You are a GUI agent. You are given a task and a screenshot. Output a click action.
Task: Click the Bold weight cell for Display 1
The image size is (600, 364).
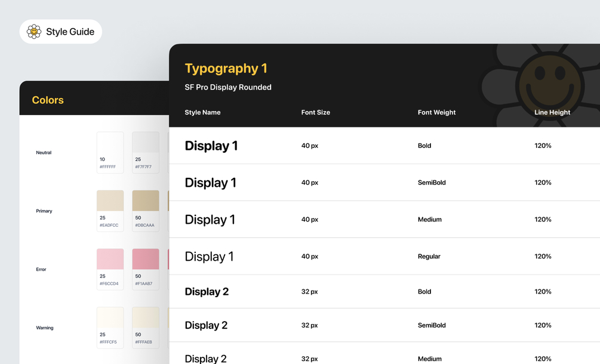pyautogui.click(x=424, y=146)
